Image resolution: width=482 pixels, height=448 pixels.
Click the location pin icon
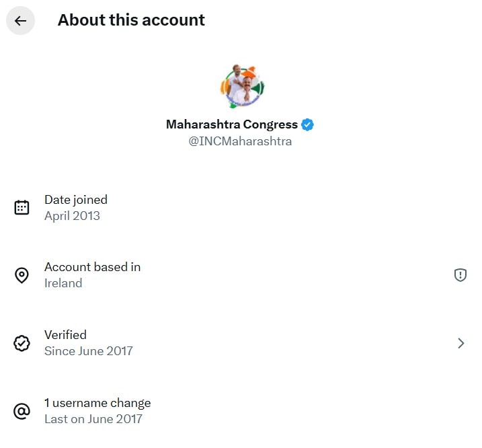coord(22,275)
